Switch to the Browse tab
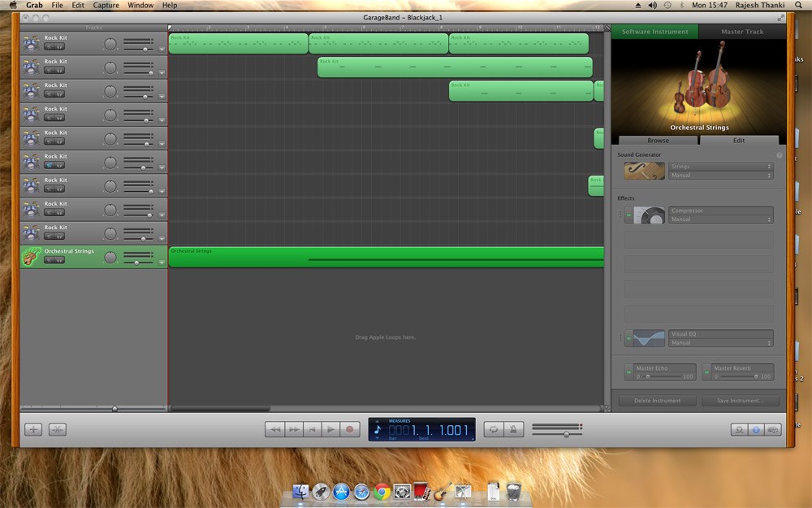 point(658,140)
